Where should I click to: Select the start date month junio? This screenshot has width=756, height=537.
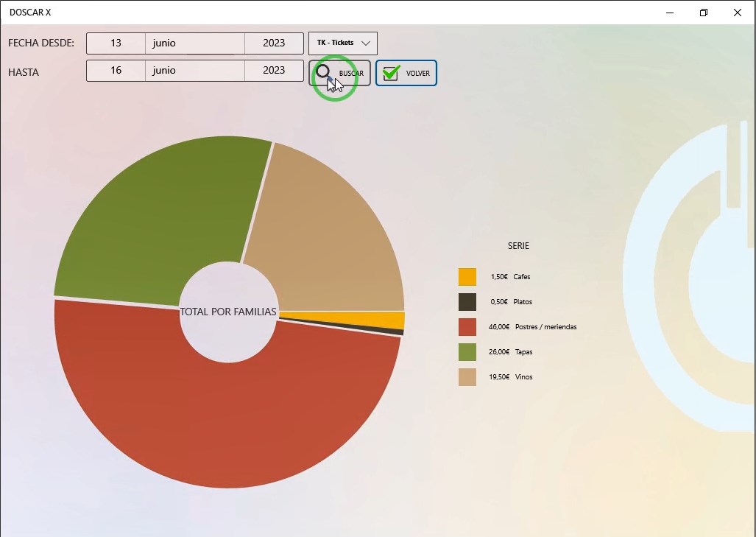coord(195,43)
